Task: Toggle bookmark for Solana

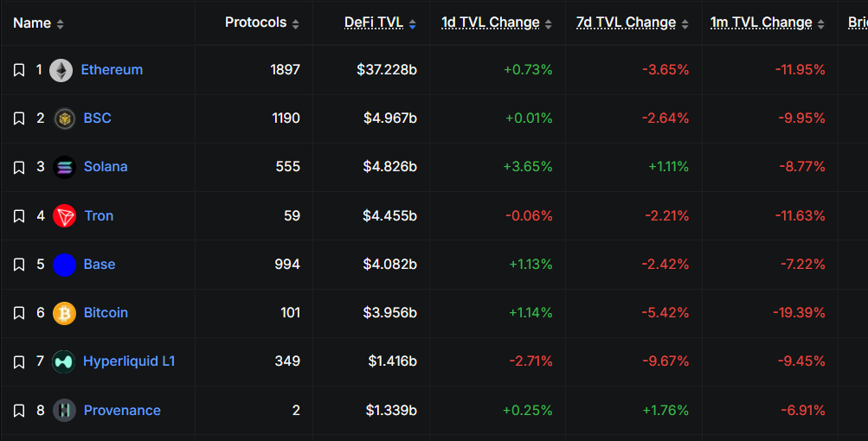Action: (x=19, y=167)
